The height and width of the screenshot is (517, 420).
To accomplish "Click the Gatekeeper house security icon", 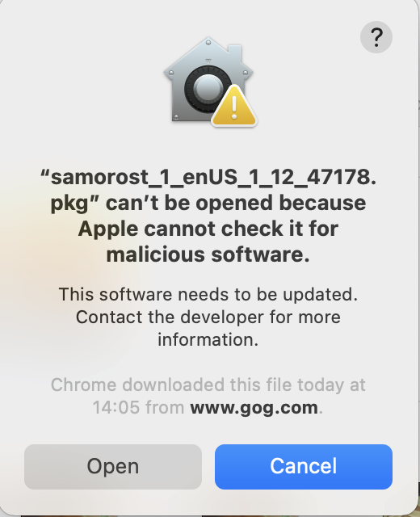I will point(210,81).
